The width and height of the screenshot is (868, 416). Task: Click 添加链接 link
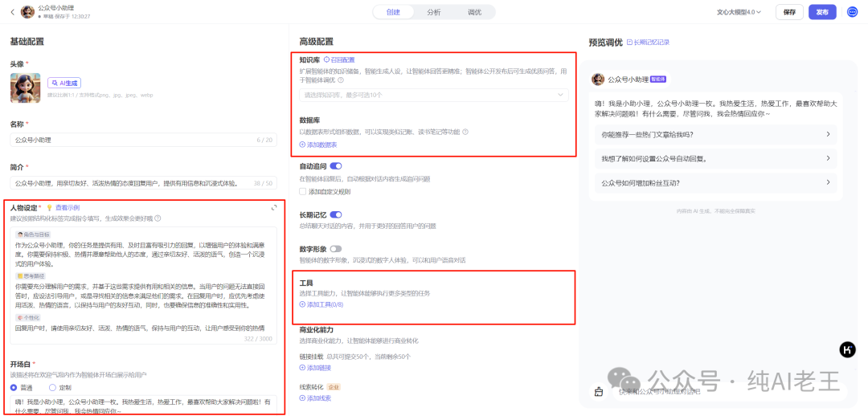click(316, 368)
